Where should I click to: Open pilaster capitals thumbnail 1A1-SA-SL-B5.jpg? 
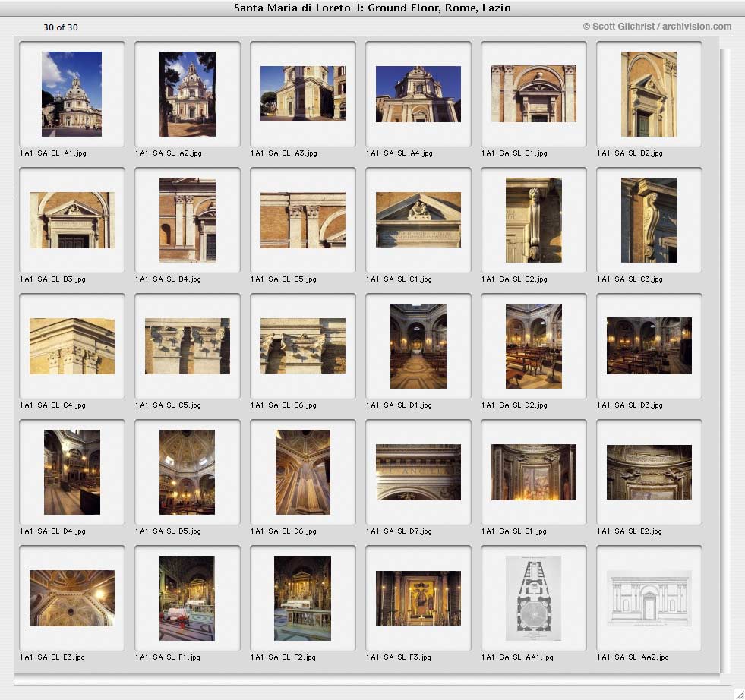303,220
